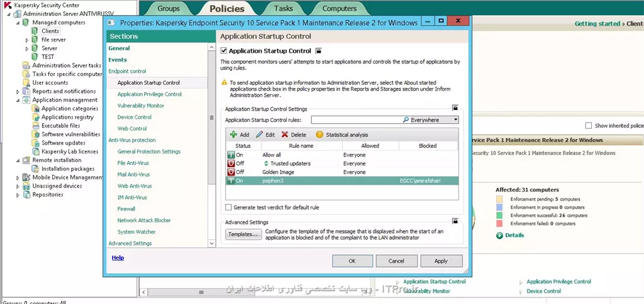Click the Software updates tree icon
644x304 pixels.
point(35,143)
